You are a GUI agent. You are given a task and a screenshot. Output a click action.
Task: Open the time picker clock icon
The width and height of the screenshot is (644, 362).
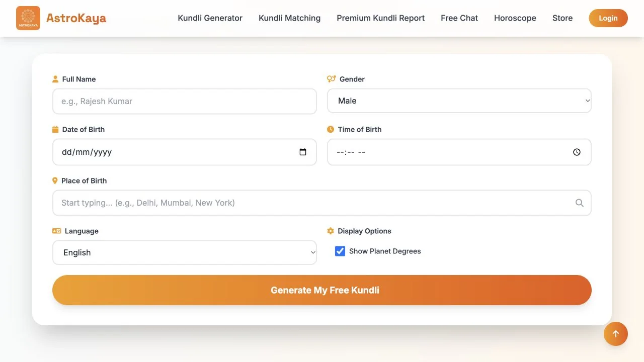pos(577,152)
